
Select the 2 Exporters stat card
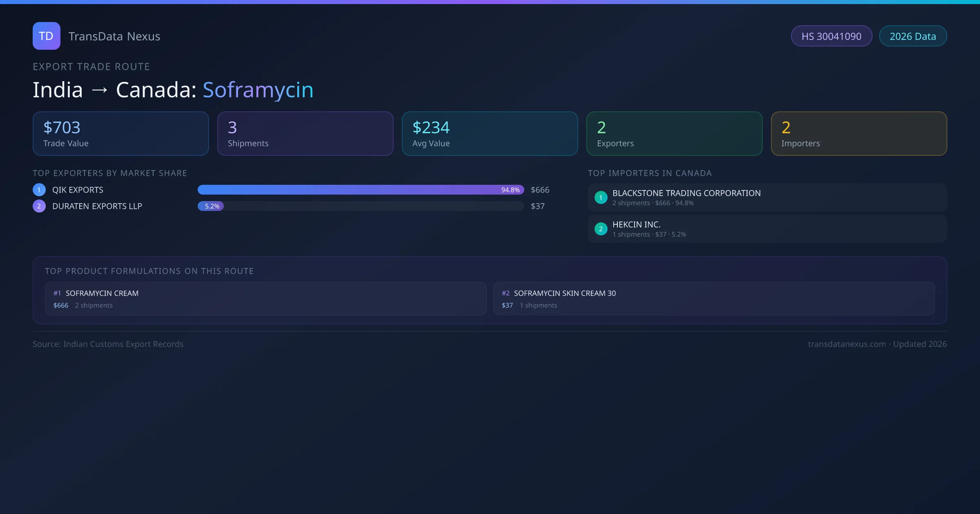point(674,133)
